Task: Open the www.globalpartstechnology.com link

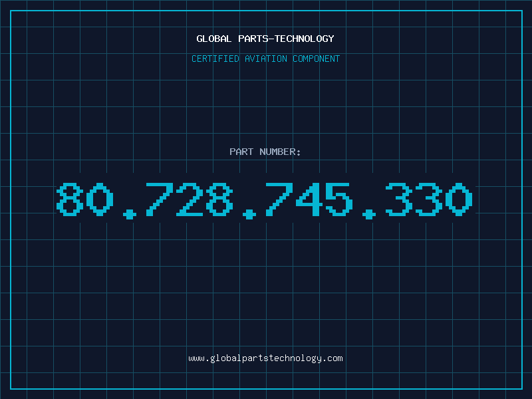Action: [x=265, y=358]
